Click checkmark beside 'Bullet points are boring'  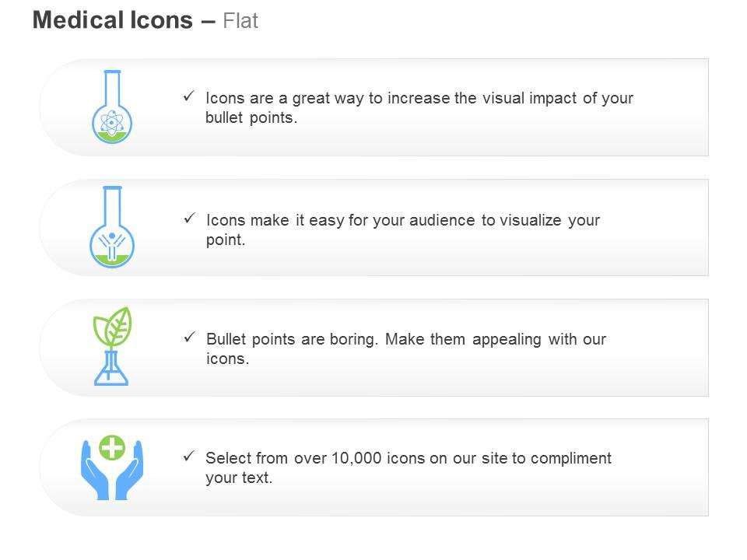tap(190, 337)
